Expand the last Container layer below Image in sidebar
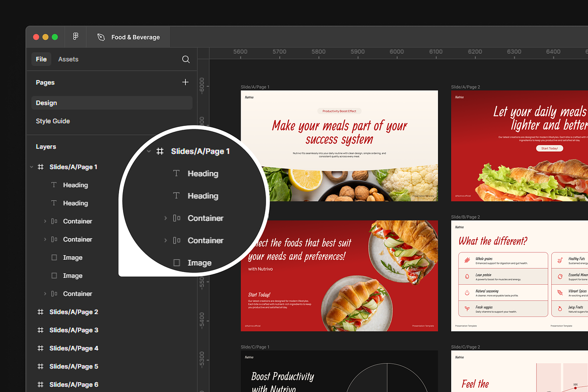Screen dimensions: 588x392 (x=46, y=294)
